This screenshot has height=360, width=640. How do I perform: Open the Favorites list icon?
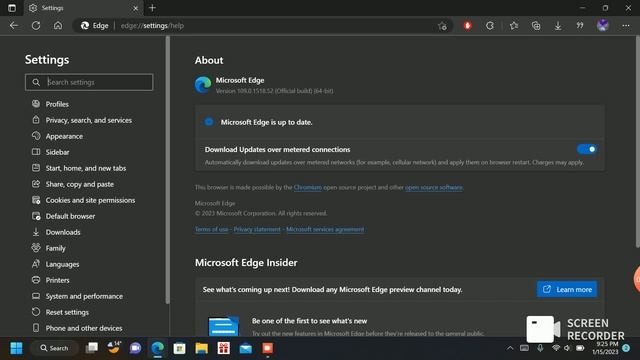pos(514,26)
